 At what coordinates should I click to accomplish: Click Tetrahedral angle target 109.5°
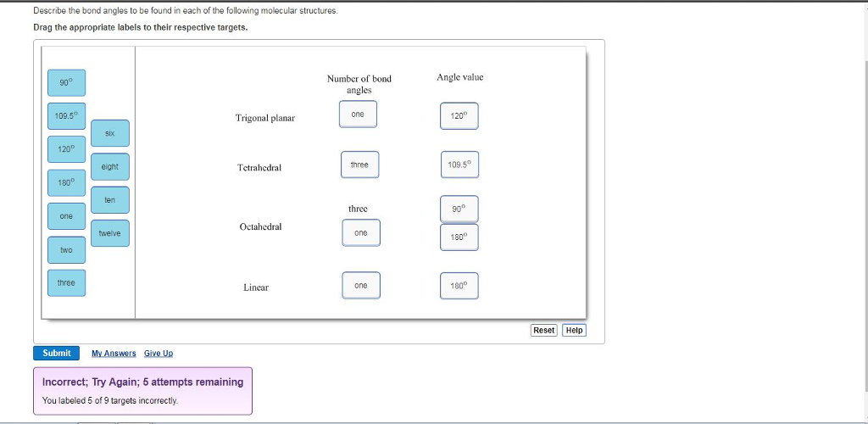pyautogui.click(x=459, y=165)
